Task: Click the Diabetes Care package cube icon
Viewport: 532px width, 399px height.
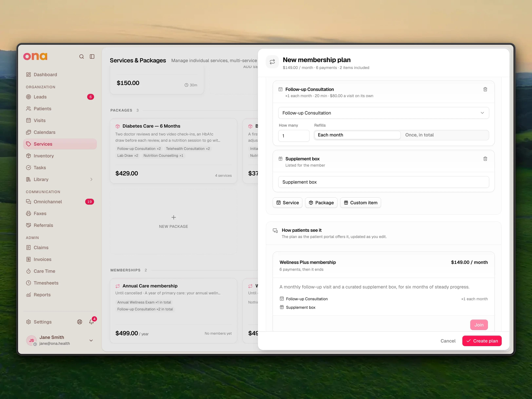Action: 118,126
